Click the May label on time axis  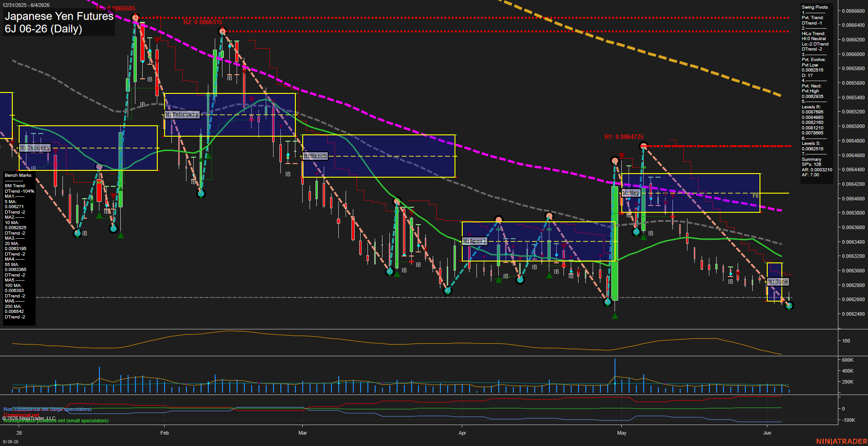coord(622,433)
